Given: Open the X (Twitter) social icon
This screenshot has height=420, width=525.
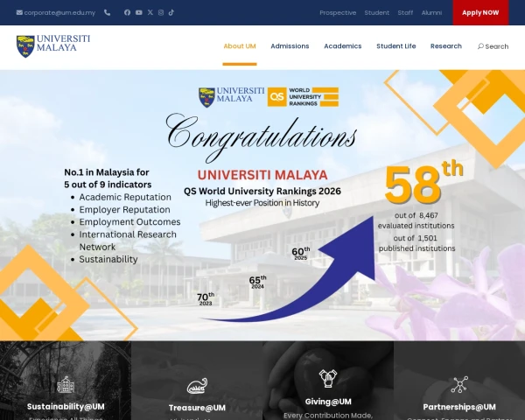Looking at the screenshot, I should (x=150, y=12).
